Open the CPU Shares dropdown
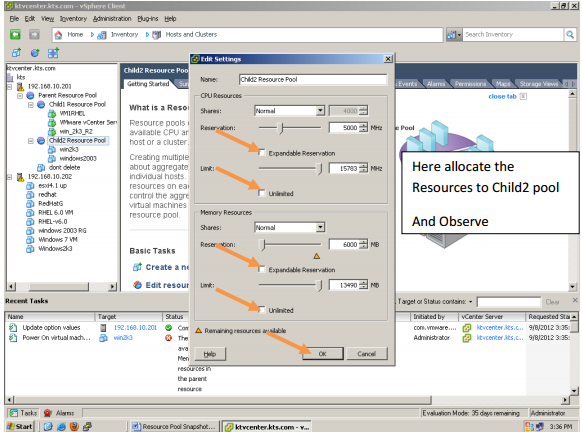582x432 pixels. [320, 111]
